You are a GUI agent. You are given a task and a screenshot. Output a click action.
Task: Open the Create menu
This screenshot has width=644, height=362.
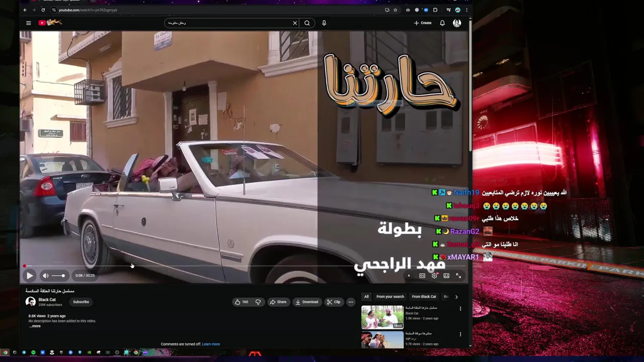pos(423,23)
